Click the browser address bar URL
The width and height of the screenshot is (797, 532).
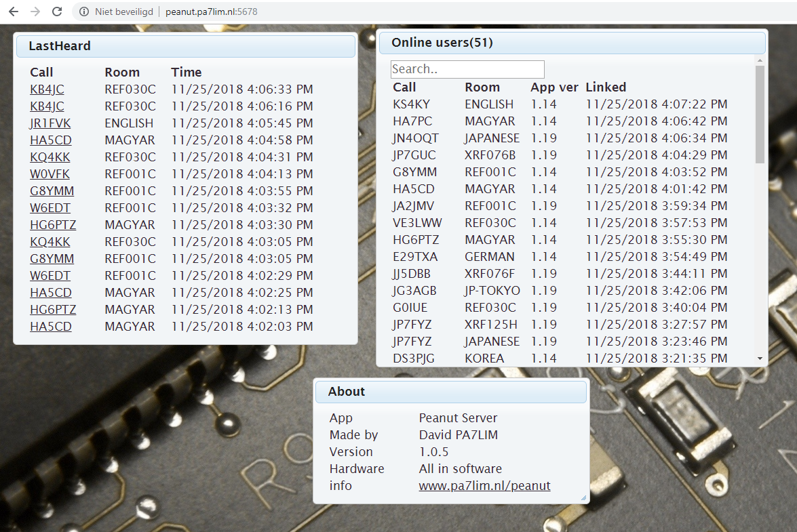[211, 12]
